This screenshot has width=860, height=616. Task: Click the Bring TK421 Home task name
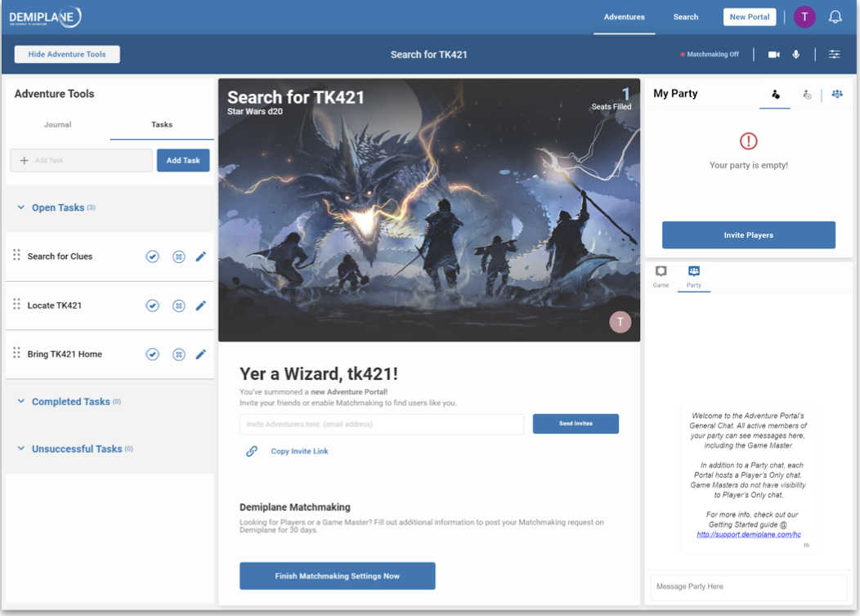pyautogui.click(x=65, y=355)
